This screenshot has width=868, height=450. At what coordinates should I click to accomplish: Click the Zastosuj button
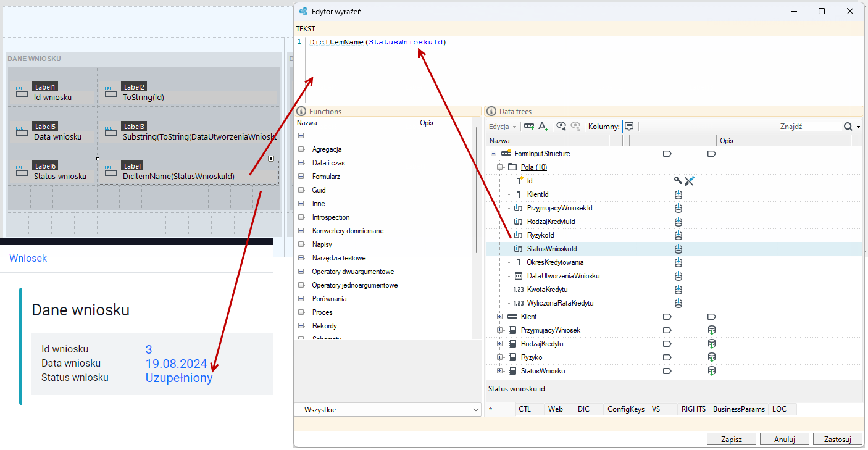(837, 440)
